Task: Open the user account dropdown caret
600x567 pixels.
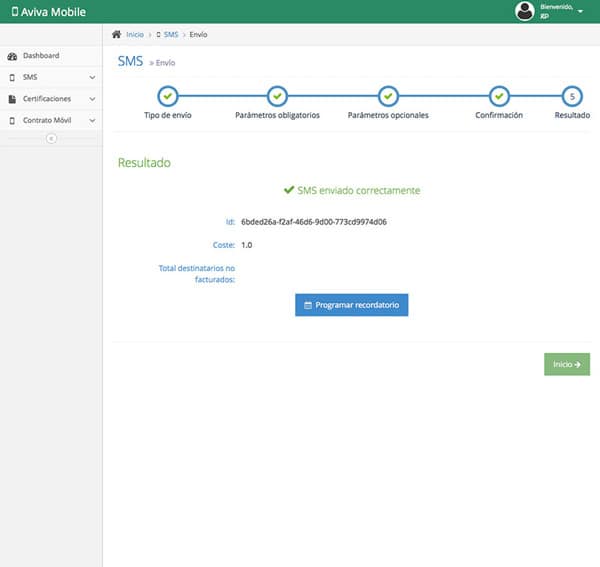Action: (x=580, y=12)
